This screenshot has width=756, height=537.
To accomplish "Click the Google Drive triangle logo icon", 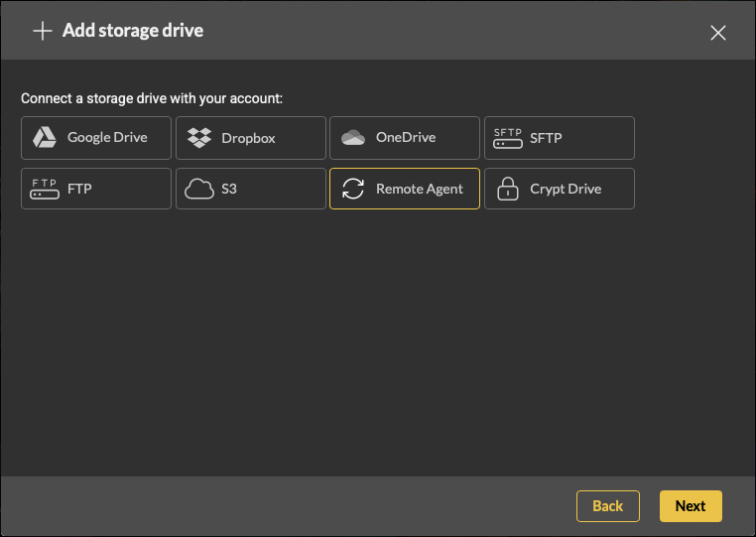I will click(45, 138).
